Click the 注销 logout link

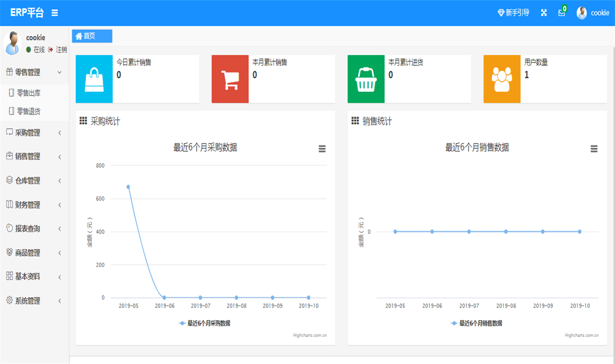[x=58, y=50]
